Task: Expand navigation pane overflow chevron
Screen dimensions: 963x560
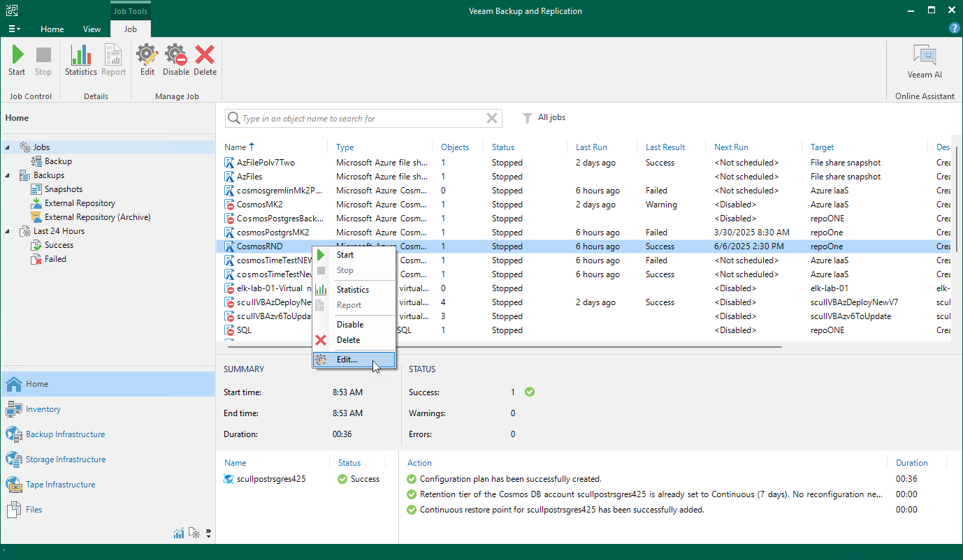Action: click(208, 533)
